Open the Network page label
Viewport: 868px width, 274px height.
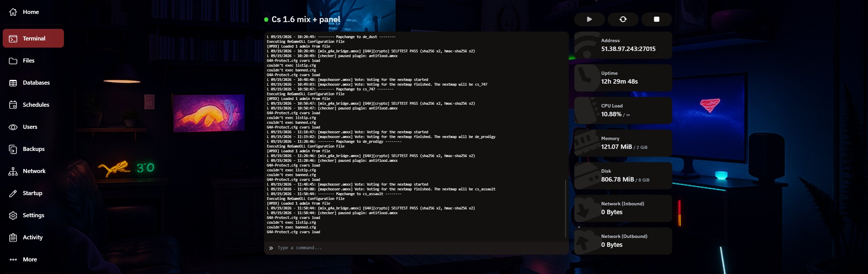(x=34, y=171)
